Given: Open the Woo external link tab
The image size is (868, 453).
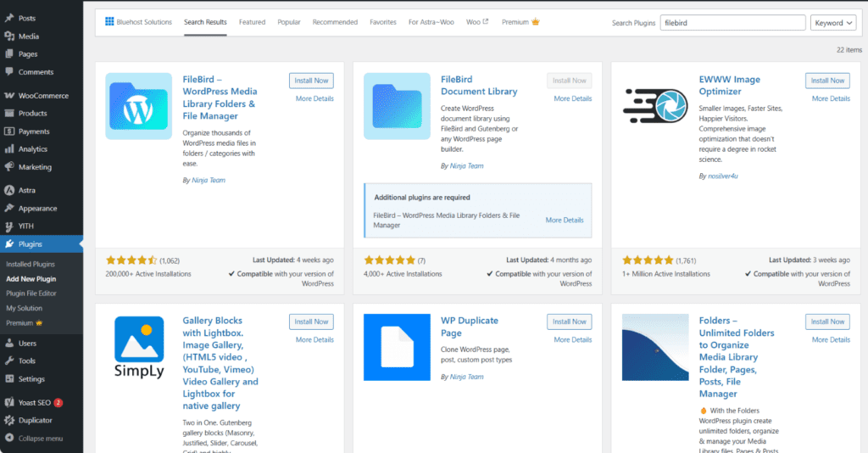Looking at the screenshot, I should tap(477, 22).
